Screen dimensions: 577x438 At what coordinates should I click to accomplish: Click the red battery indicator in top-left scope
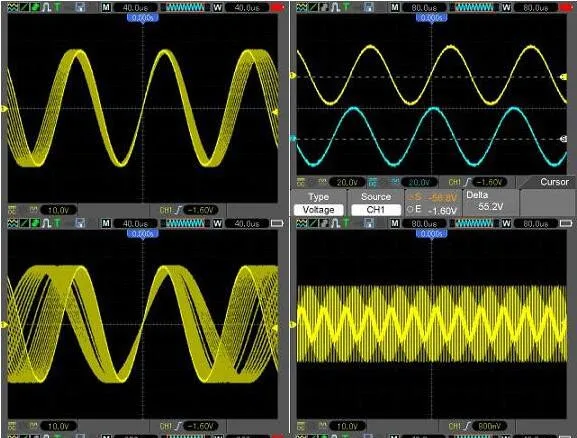coord(278,7)
